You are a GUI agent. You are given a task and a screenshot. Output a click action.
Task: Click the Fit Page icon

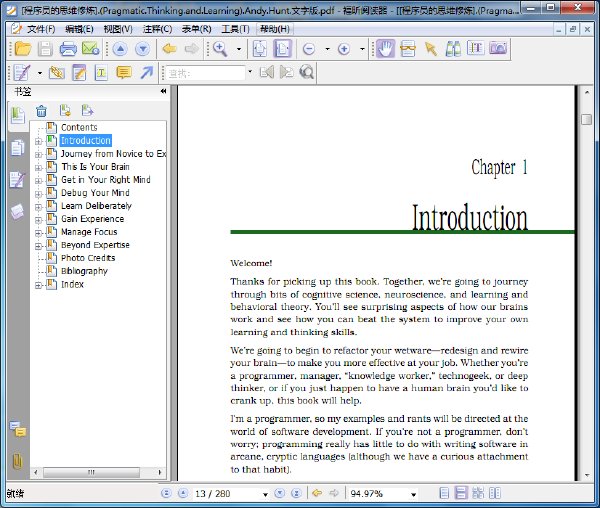[260, 49]
